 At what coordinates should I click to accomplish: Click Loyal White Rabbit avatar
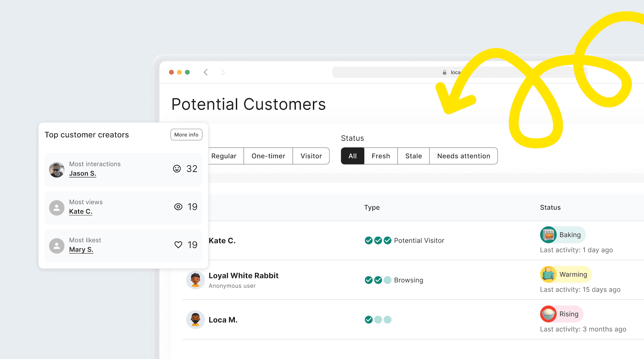[196, 280]
